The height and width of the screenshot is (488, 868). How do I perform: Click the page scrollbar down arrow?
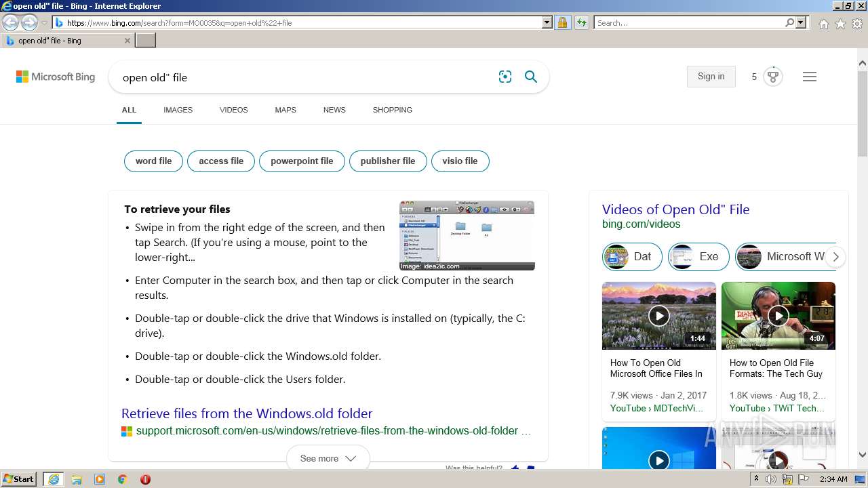[x=862, y=455]
